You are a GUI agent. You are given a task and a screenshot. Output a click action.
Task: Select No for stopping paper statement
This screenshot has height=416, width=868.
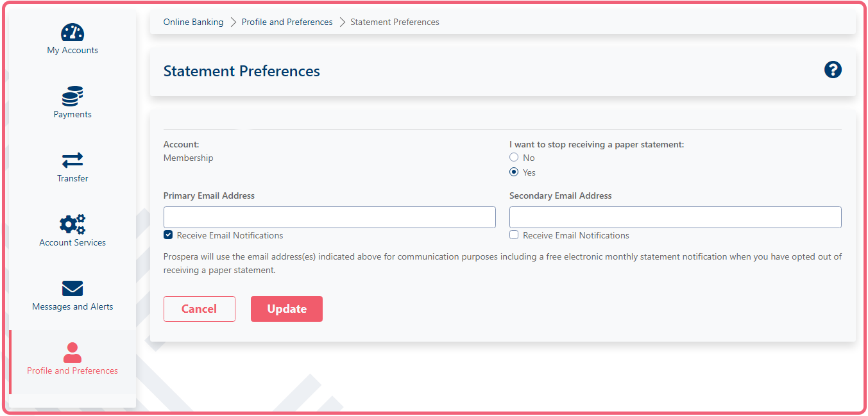[514, 158]
